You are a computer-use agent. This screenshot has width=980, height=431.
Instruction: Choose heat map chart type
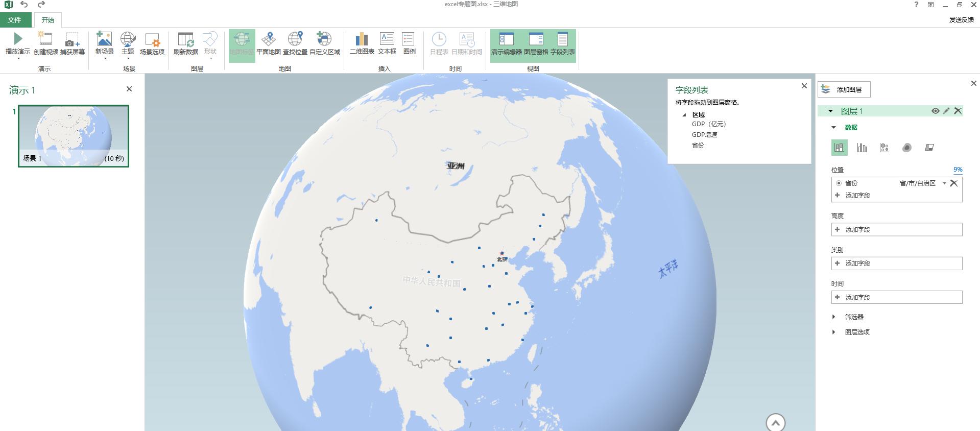(907, 148)
